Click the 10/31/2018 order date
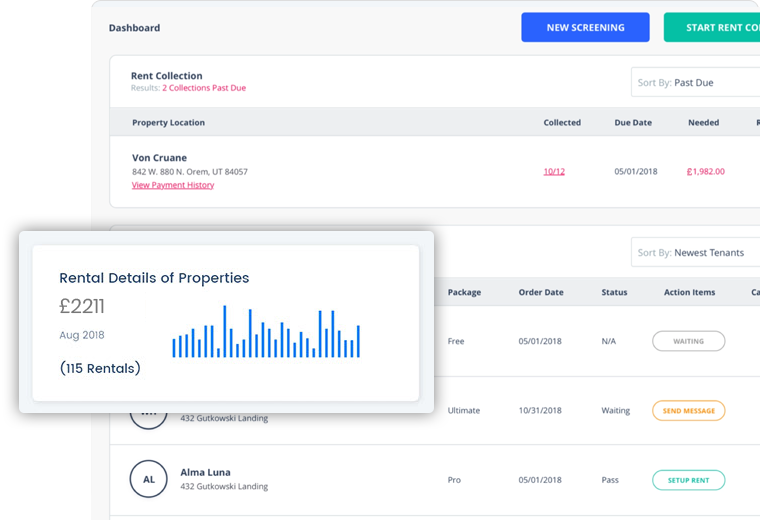Image resolution: width=760 pixels, height=520 pixels. click(540, 410)
